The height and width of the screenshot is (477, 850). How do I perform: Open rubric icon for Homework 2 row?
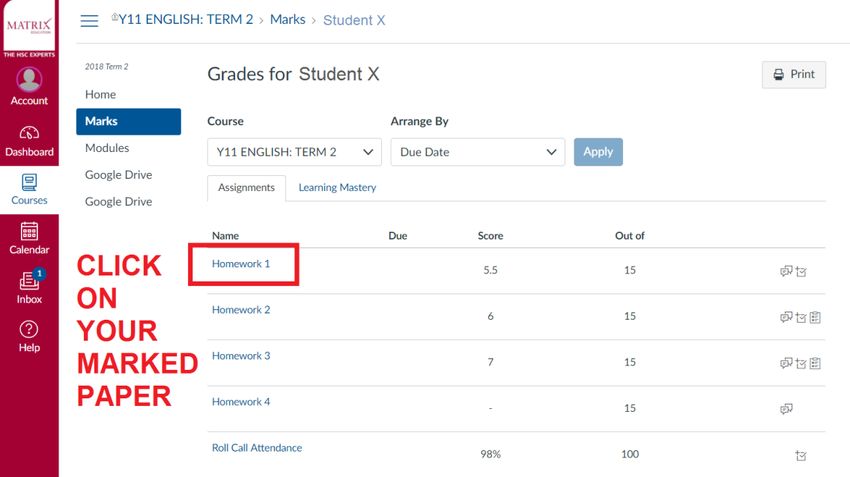(x=815, y=318)
